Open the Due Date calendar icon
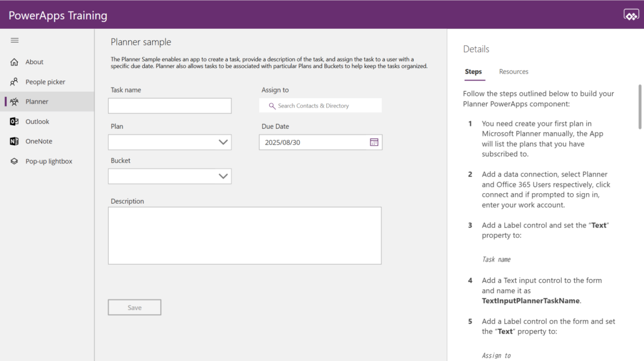 tap(374, 142)
